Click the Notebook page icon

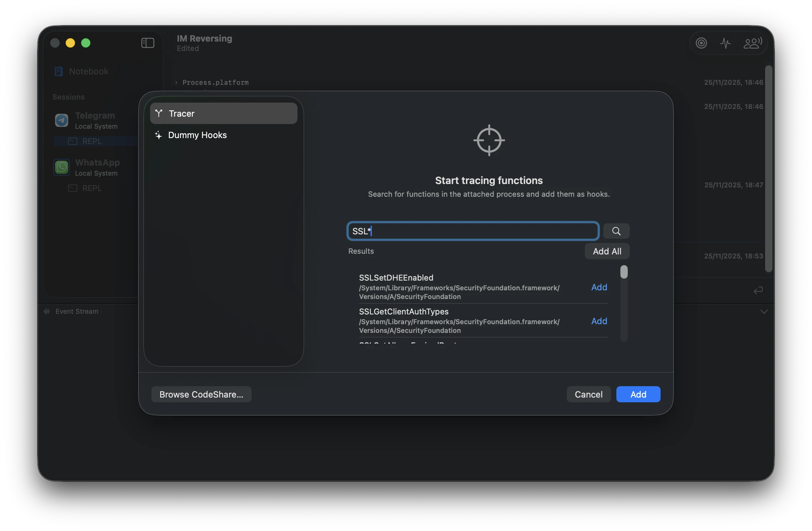(59, 71)
